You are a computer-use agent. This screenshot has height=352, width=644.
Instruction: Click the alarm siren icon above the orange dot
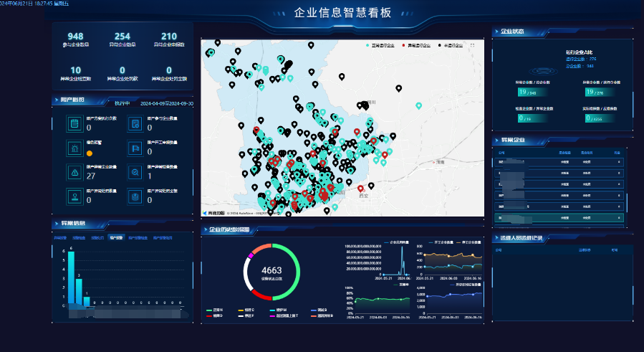(x=74, y=148)
